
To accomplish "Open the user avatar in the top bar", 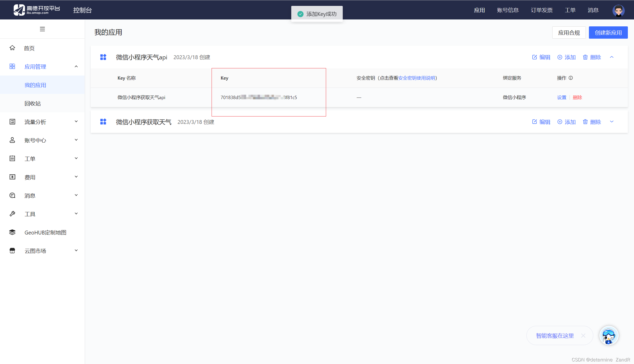I will click(x=618, y=10).
